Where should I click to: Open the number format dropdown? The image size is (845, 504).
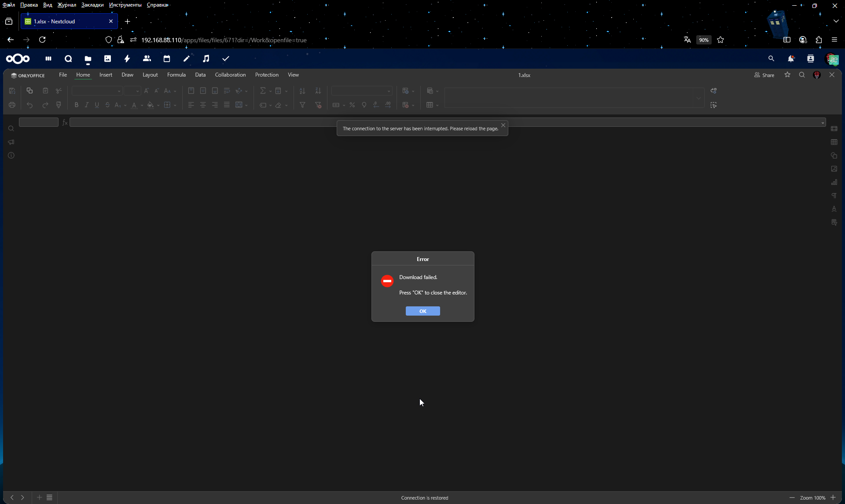pyautogui.click(x=389, y=91)
